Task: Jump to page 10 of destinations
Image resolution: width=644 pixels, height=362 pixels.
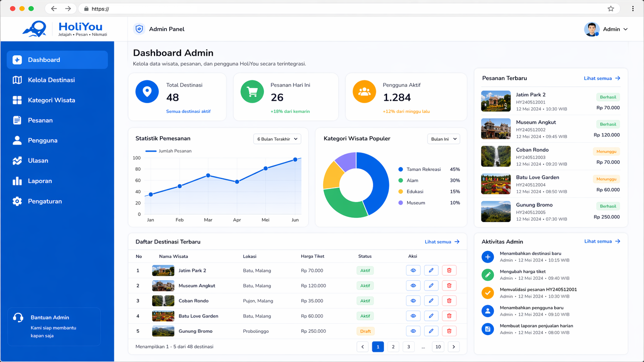Action: 438,347
